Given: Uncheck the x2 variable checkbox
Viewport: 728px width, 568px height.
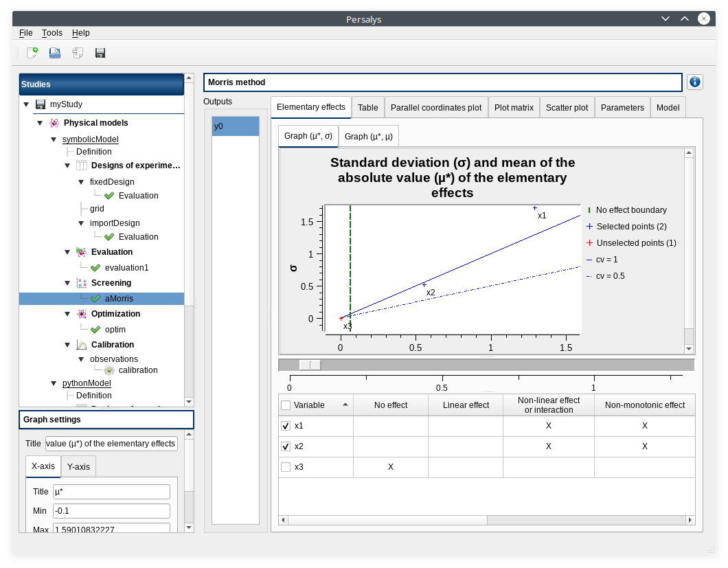Looking at the screenshot, I should (x=286, y=447).
